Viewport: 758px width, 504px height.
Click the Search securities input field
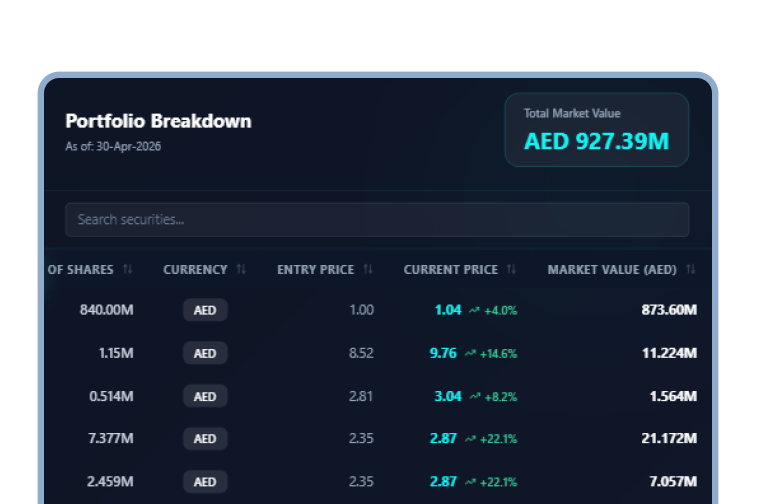[377, 220]
